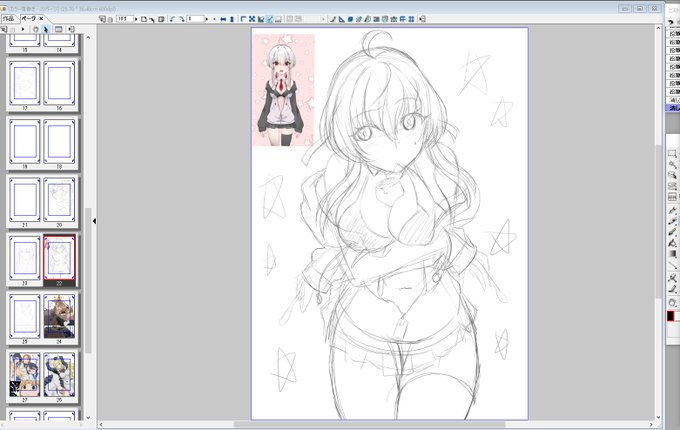
Task: Flip canvas horizontally with the arrow icon
Action: point(223,19)
